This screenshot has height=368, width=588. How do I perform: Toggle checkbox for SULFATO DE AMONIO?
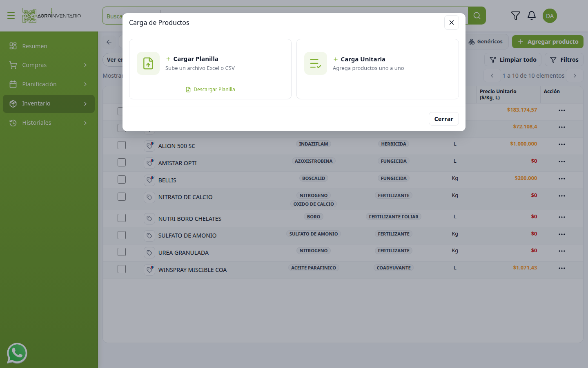point(122,235)
